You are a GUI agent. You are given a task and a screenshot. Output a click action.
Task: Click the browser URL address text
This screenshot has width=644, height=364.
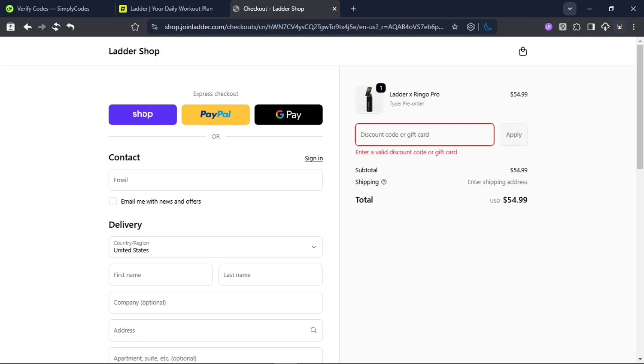coord(304,27)
